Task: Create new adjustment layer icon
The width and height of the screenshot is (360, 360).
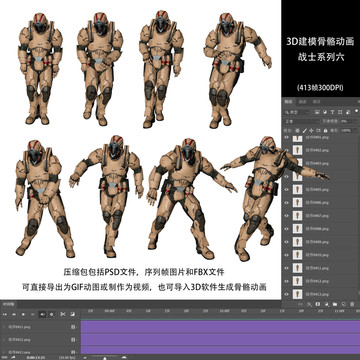Action: [x=326, y=304]
